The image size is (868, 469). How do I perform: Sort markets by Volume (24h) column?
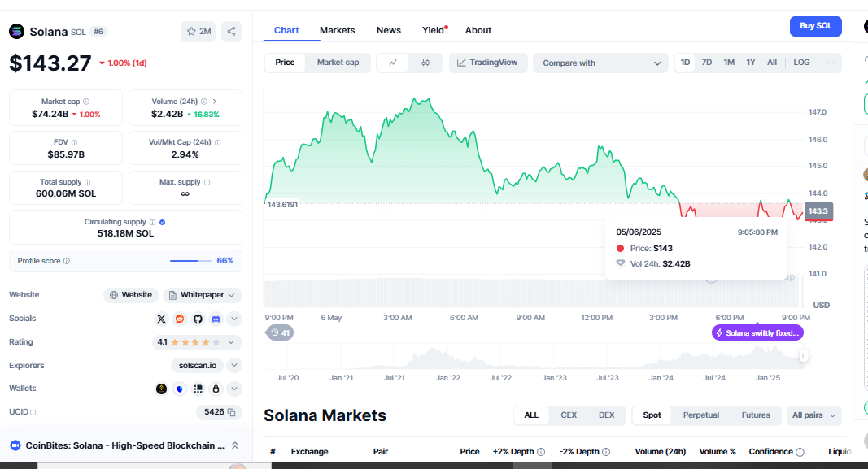pos(660,452)
